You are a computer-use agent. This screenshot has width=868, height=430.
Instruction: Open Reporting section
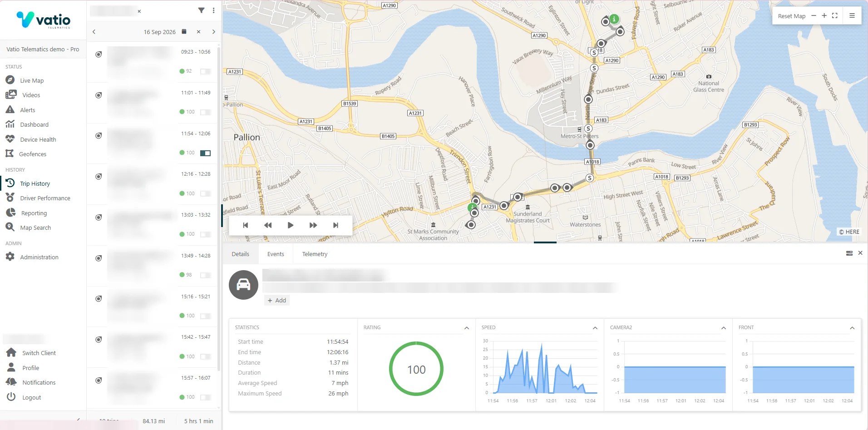point(34,213)
